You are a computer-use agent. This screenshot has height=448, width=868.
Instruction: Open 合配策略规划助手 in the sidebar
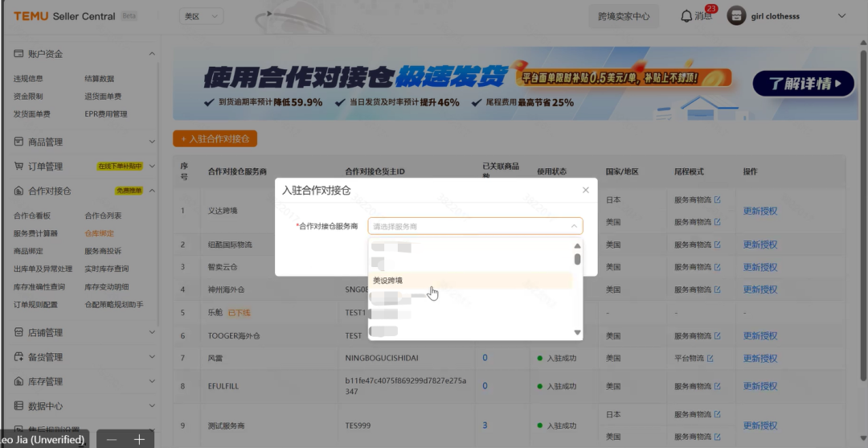pyautogui.click(x=114, y=305)
